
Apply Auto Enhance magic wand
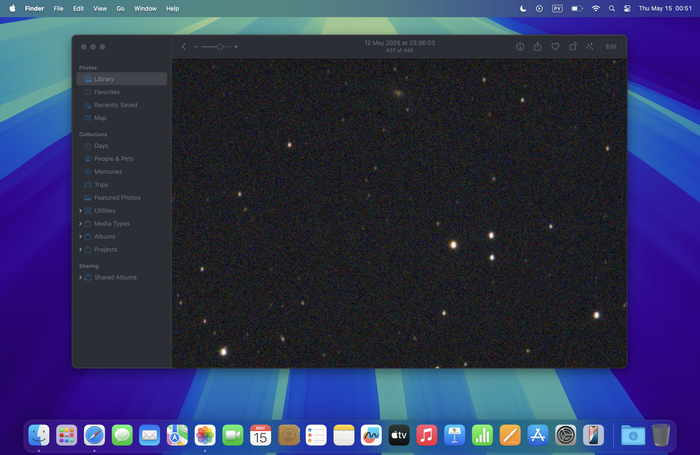(x=591, y=46)
